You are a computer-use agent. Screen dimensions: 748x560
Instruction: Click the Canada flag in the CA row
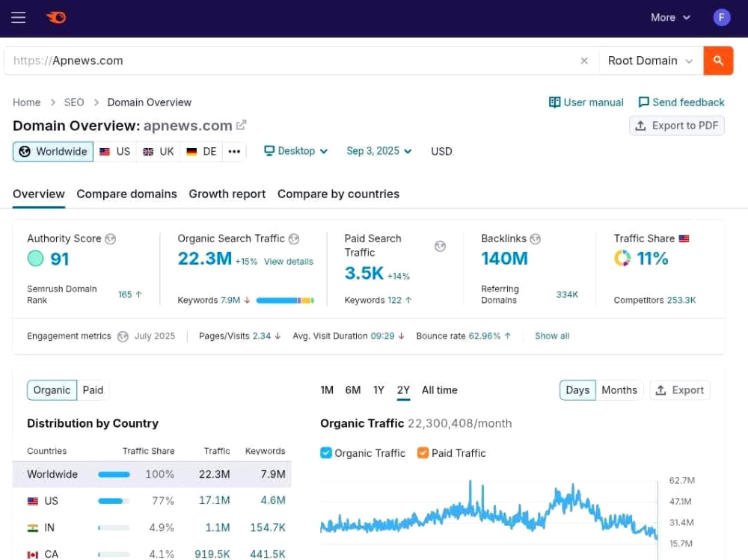[x=32, y=554]
